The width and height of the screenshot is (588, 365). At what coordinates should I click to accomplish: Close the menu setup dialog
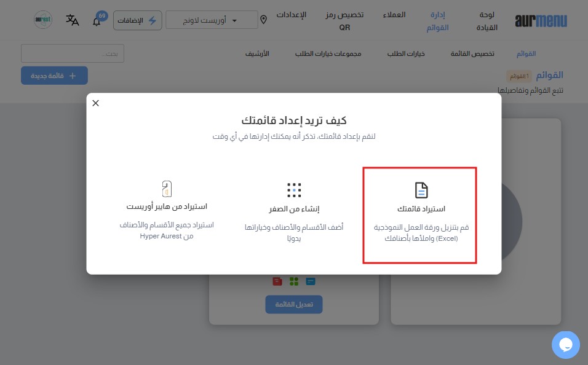click(x=95, y=103)
